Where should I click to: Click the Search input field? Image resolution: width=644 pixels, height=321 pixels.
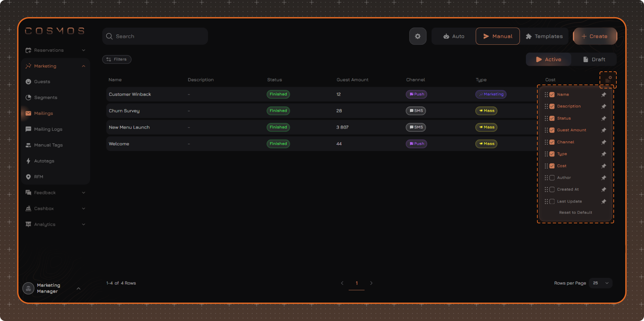[155, 36]
